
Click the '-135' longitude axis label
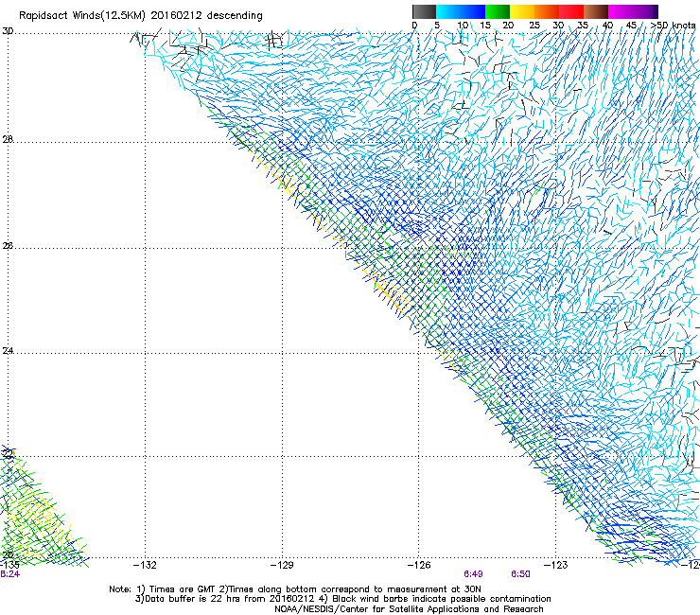9,565
